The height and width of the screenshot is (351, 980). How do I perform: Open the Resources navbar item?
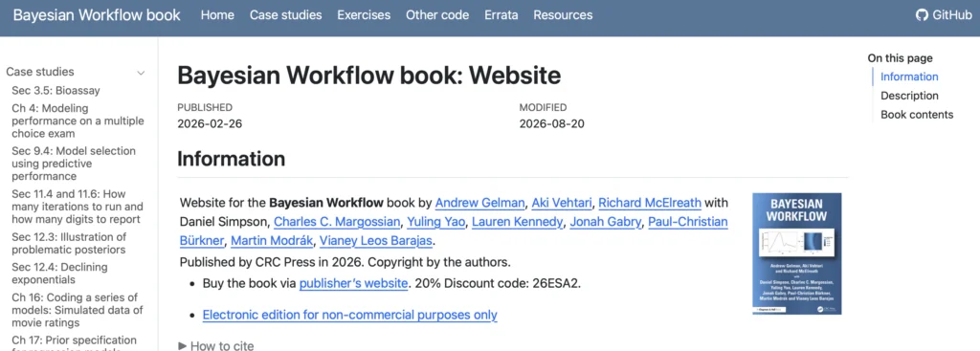coord(563,15)
